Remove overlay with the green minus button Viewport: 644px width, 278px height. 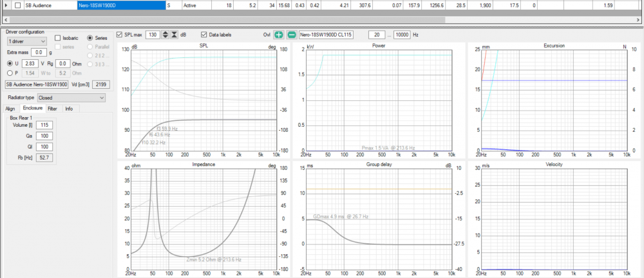[291, 35]
